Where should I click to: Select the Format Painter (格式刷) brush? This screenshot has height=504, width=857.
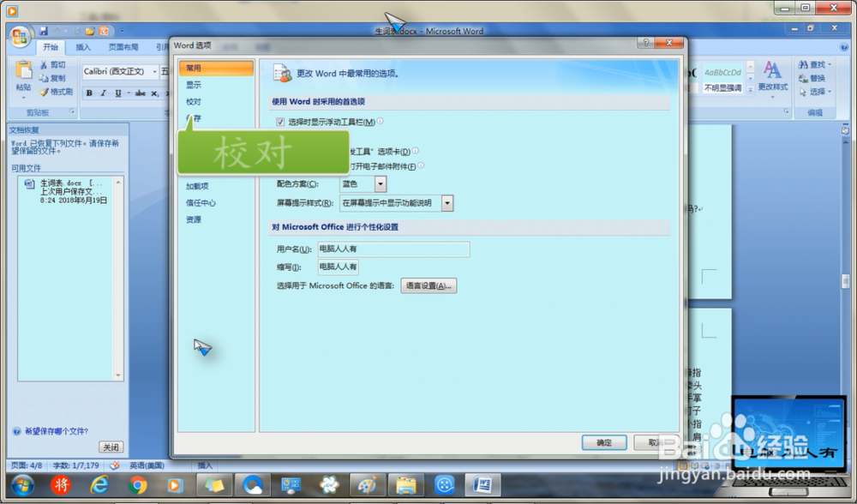[x=44, y=92]
